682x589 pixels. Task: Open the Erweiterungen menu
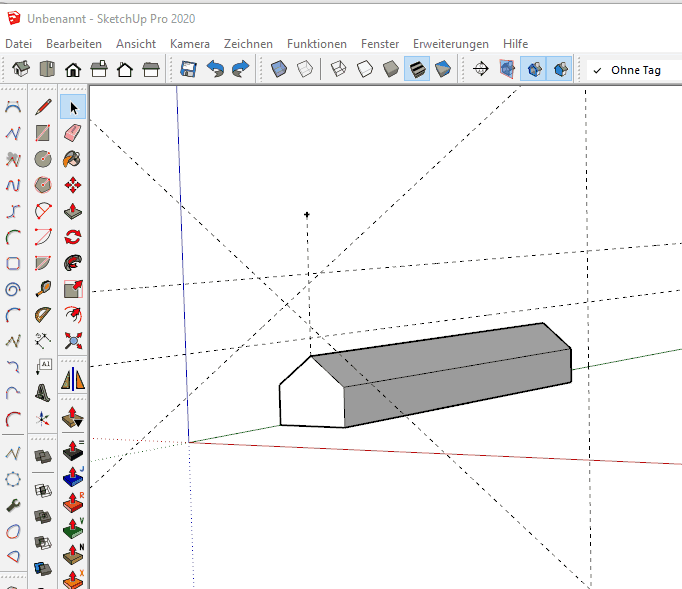[x=451, y=44]
